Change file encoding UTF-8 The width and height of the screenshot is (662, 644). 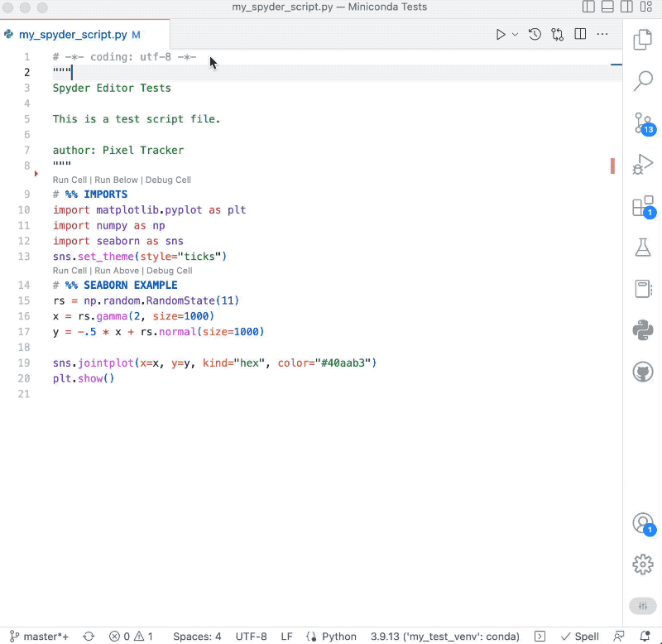point(251,637)
